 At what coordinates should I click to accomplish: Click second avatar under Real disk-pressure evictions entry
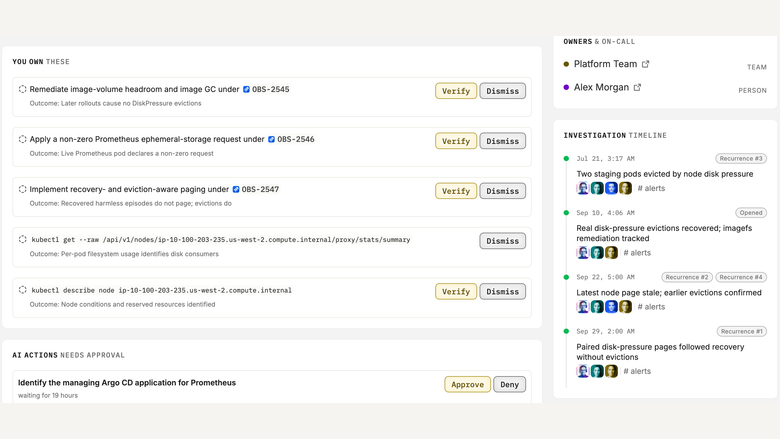click(x=597, y=253)
